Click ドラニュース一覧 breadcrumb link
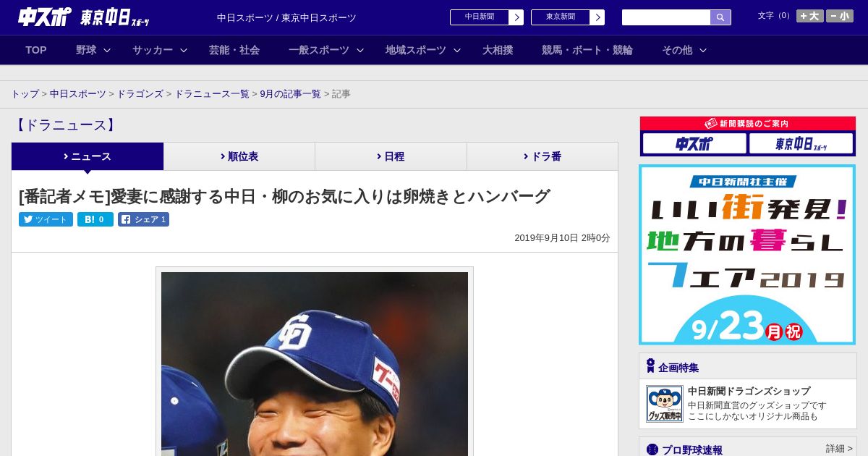 coord(212,94)
